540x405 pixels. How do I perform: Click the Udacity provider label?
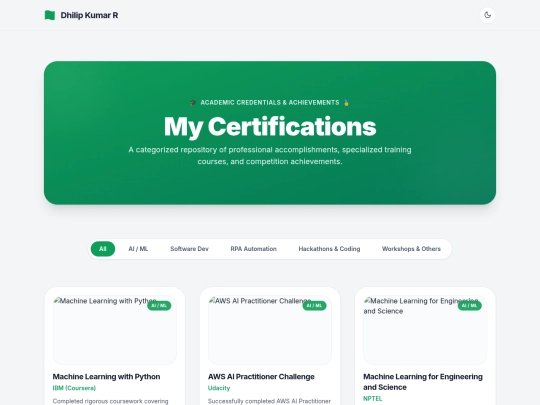(219, 388)
